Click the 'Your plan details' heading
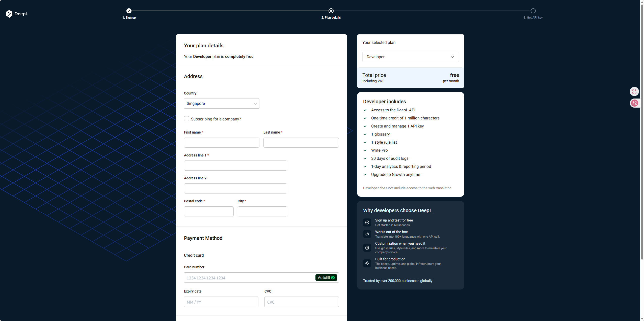Image resolution: width=644 pixels, height=321 pixels. click(x=204, y=46)
